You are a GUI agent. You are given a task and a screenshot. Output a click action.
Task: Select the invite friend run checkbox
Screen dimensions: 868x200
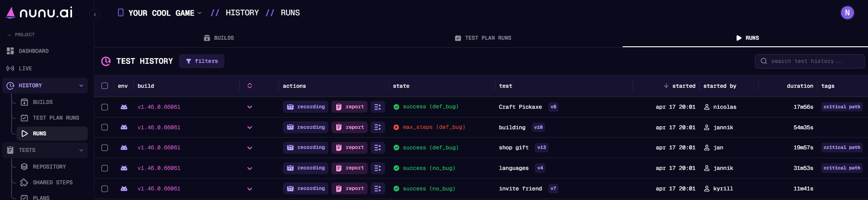pos(105,189)
